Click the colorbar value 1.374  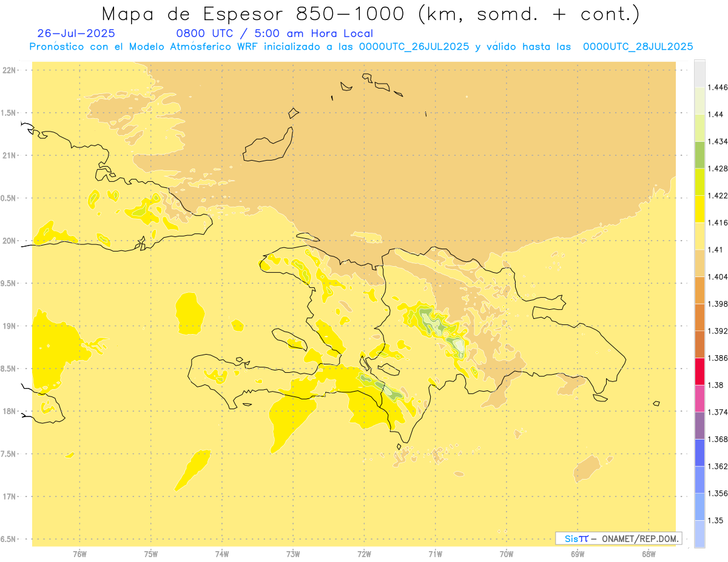(718, 412)
